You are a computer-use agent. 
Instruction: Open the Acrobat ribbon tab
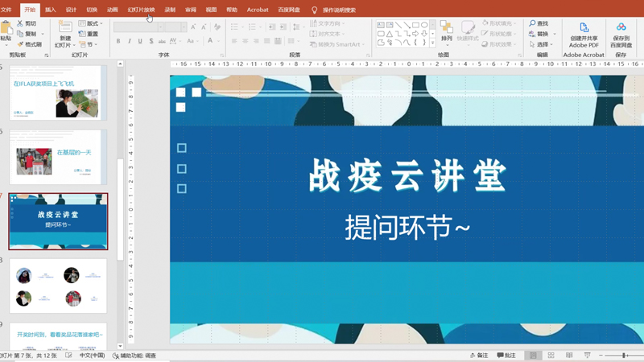click(258, 10)
